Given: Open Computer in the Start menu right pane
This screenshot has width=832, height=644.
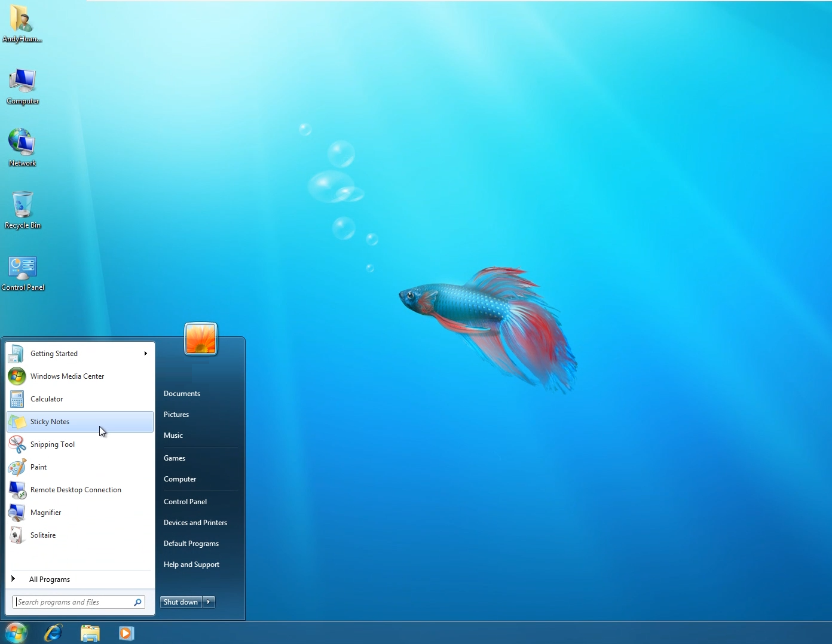Looking at the screenshot, I should pos(180,479).
